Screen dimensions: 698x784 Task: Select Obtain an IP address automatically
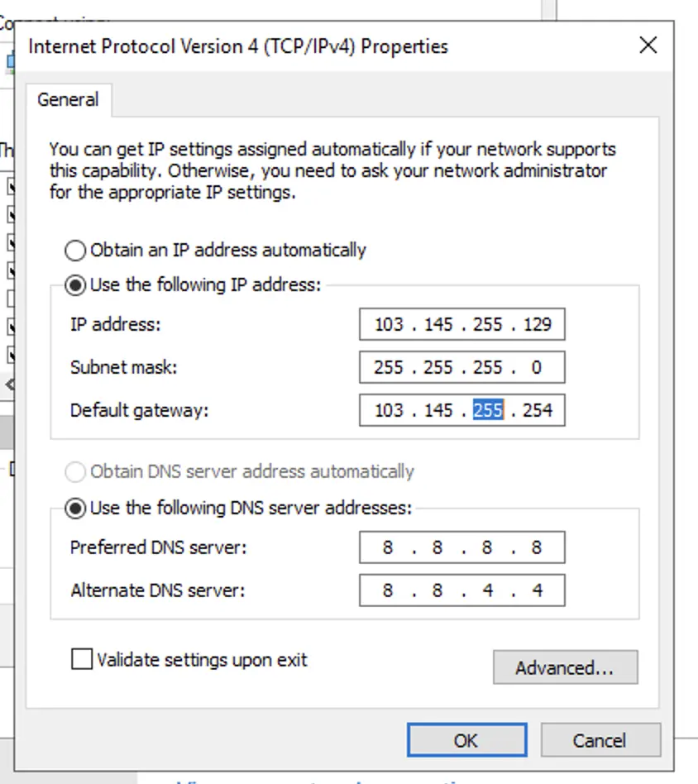click(75, 251)
